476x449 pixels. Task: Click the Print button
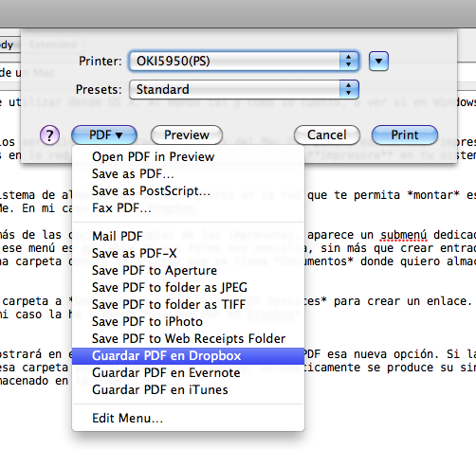click(405, 135)
